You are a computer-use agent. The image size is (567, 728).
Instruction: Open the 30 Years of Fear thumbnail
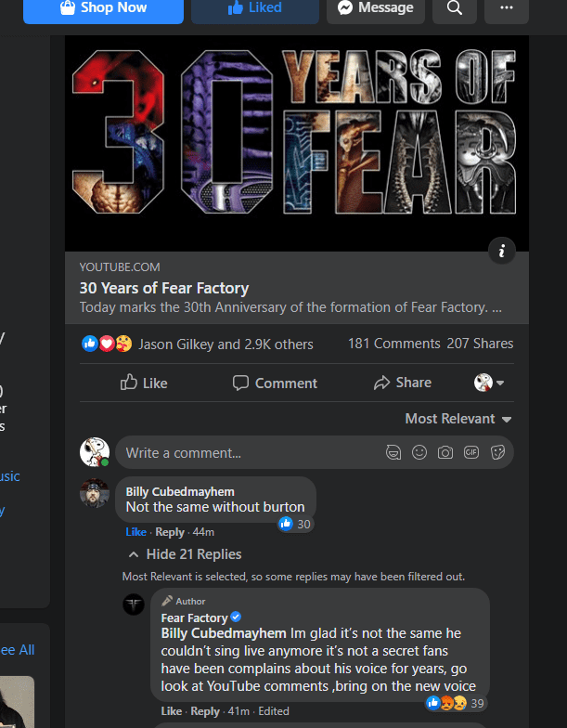(297, 144)
